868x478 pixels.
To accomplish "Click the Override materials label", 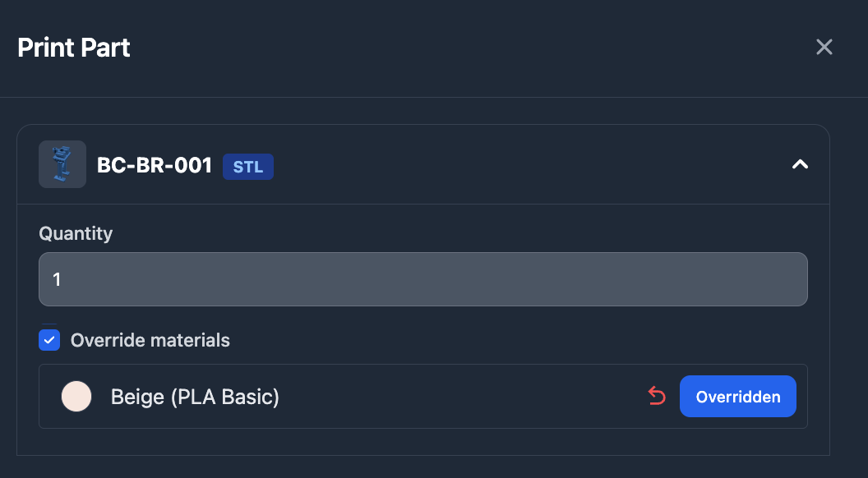I will click(x=150, y=340).
